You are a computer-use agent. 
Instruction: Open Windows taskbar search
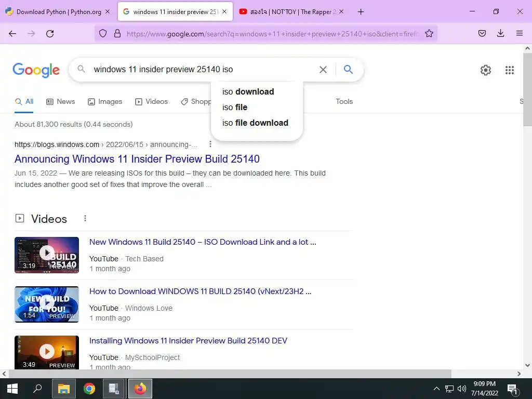tap(37, 389)
